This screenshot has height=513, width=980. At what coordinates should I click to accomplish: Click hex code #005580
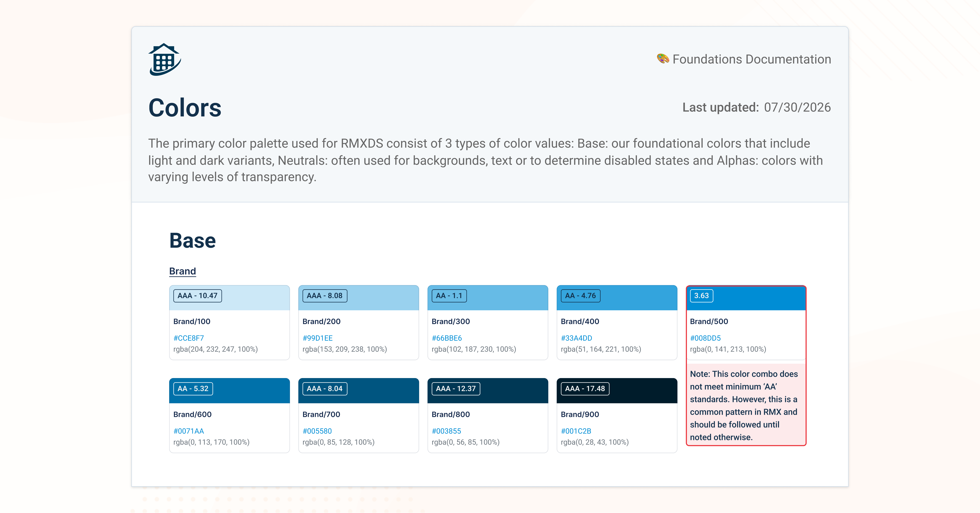317,431
